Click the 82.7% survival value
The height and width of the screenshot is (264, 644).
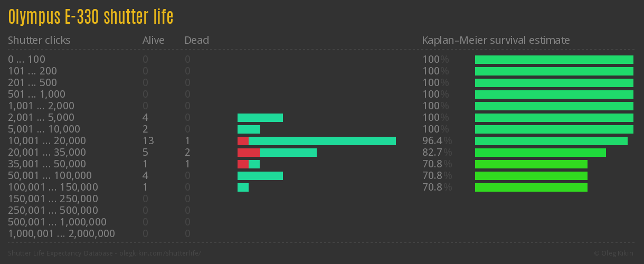[437, 153]
